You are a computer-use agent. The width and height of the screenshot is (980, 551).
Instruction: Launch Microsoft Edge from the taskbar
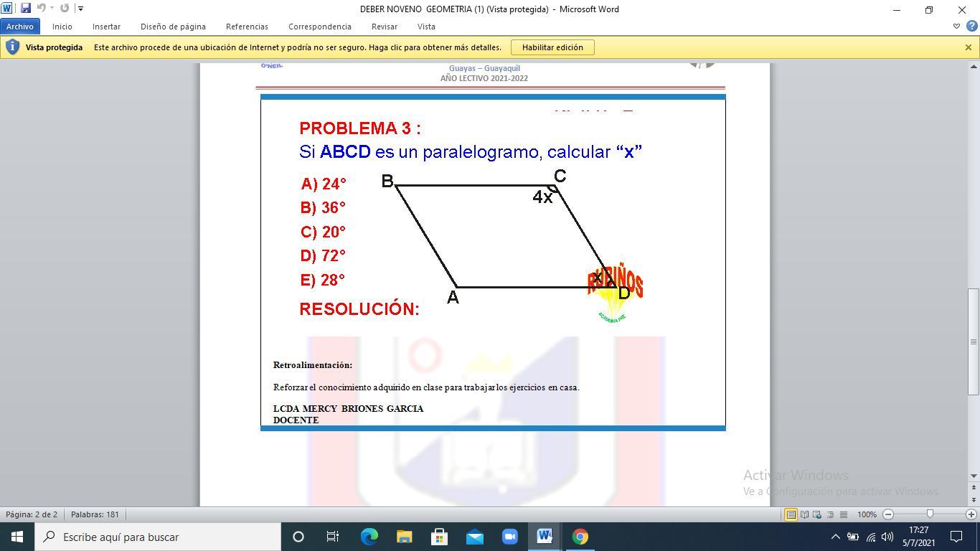369,537
